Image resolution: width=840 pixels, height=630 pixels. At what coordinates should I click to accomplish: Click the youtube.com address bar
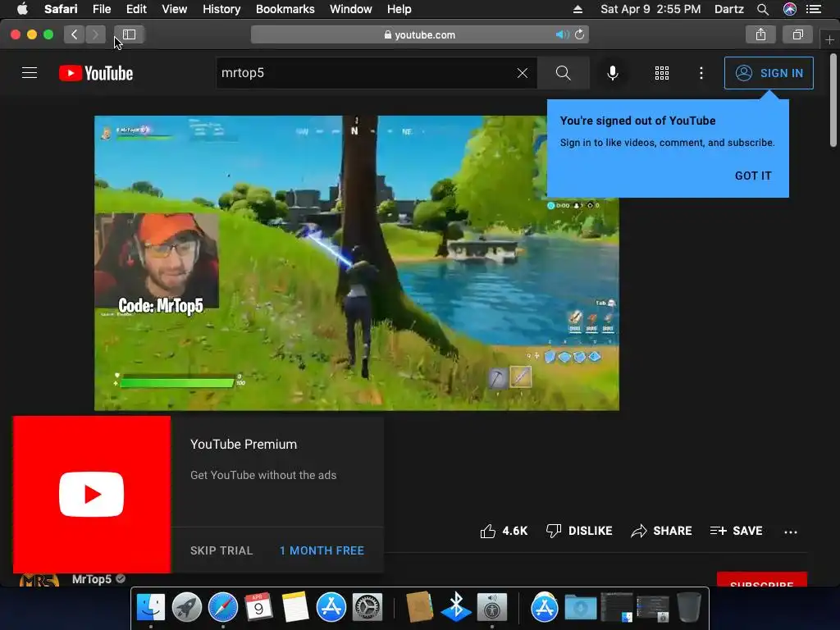[x=419, y=34]
